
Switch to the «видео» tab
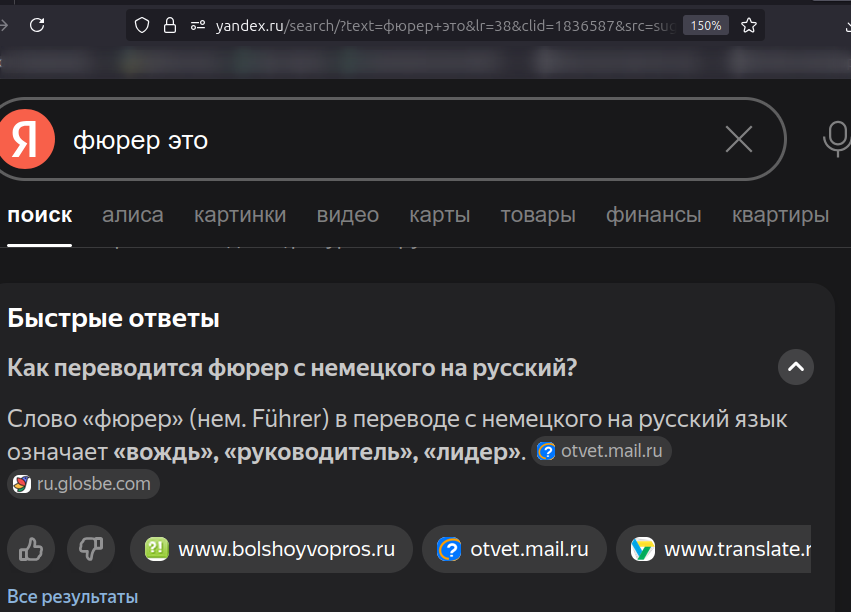click(x=347, y=215)
